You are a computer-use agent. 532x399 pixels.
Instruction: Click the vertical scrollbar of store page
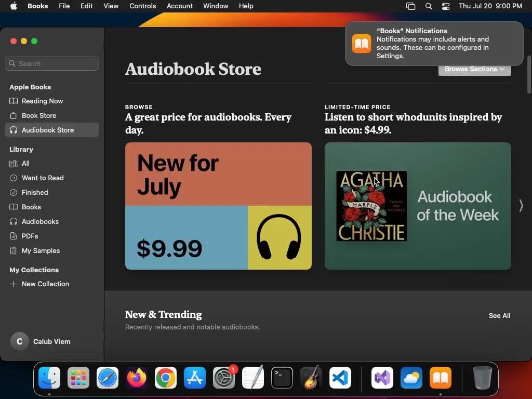tap(529, 75)
